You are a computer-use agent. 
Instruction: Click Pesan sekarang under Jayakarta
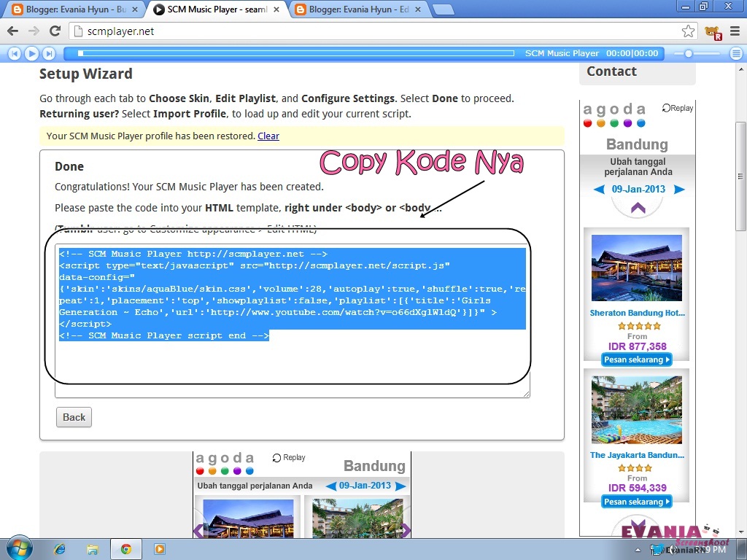636,502
